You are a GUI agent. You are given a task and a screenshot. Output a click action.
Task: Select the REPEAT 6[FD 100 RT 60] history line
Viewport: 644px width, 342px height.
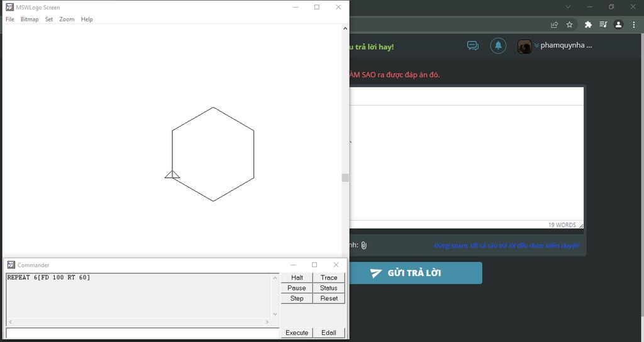tap(48, 277)
